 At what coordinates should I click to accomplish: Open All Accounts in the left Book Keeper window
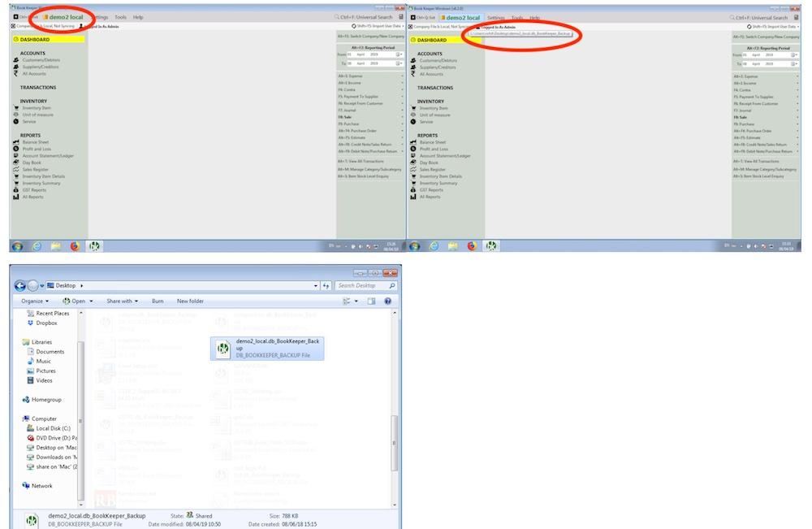point(34,74)
